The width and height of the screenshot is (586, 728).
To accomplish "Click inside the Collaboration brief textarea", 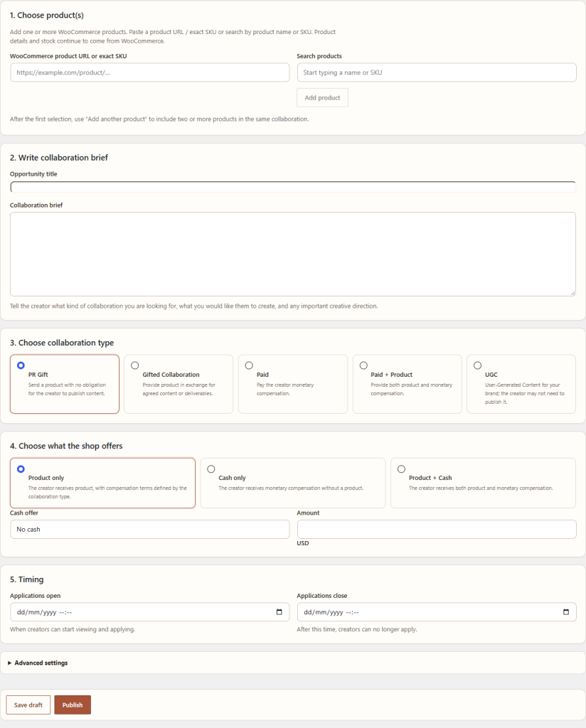I will pos(293,254).
